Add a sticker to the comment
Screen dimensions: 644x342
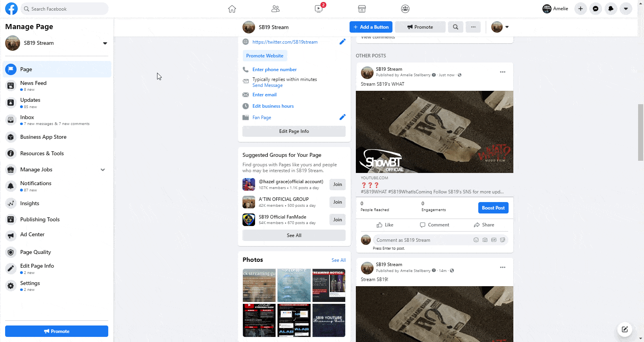[503, 240]
